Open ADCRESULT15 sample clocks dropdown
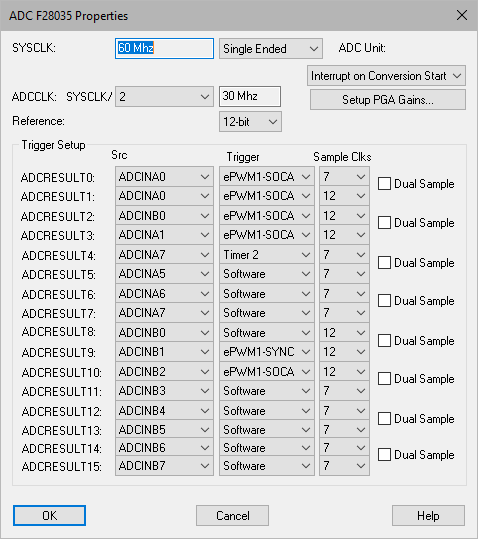478x539 pixels. coord(344,466)
